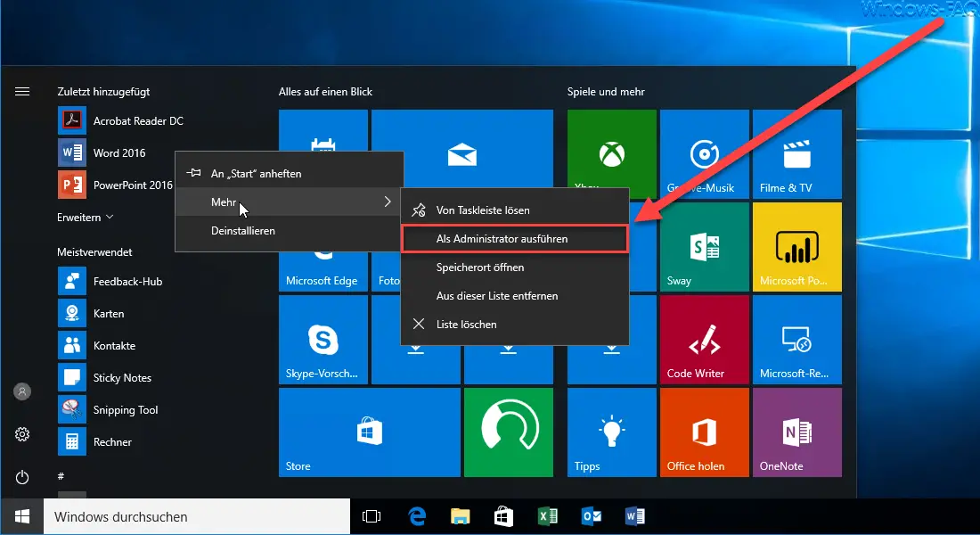Choose Deinstallieren from the context menu
The image size is (980, 535).
[290, 230]
